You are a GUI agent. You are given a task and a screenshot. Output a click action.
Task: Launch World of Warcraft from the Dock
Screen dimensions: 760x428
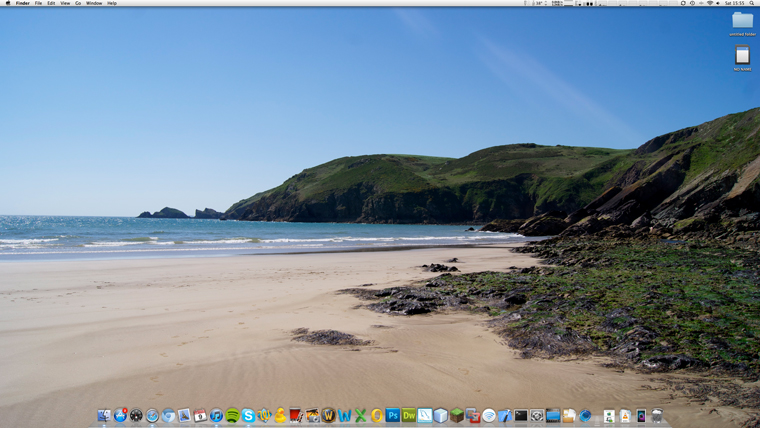[328, 415]
